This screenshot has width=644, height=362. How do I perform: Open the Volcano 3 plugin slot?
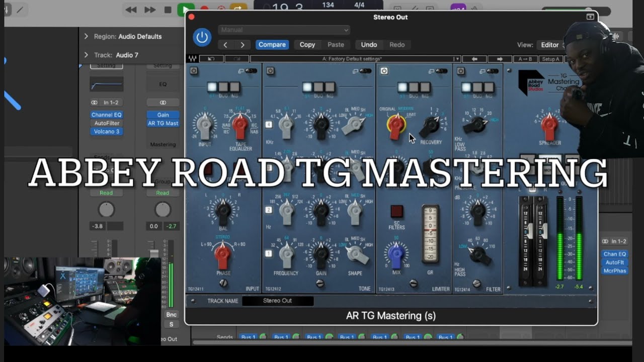106,132
